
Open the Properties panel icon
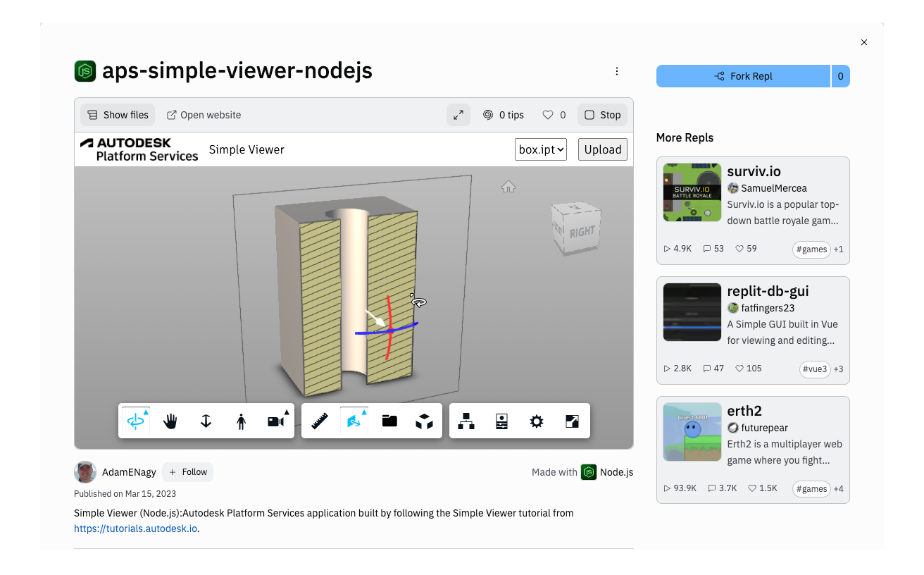tap(502, 421)
